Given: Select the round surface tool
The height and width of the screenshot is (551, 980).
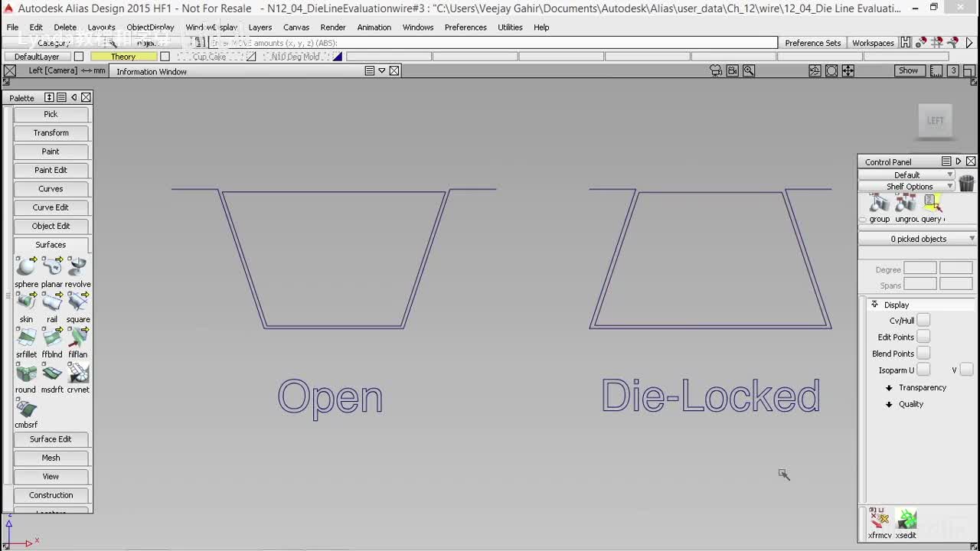Looking at the screenshot, I should [26, 372].
